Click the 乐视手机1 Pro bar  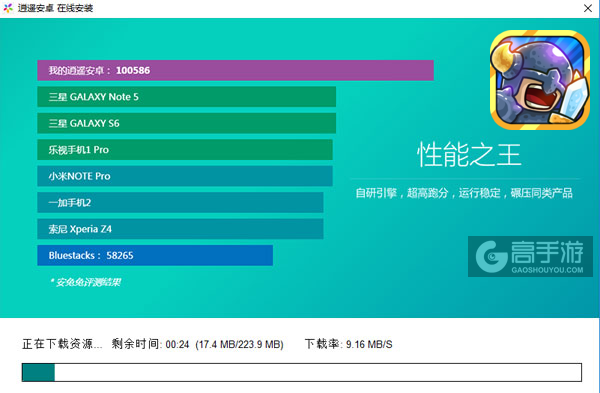point(185,150)
